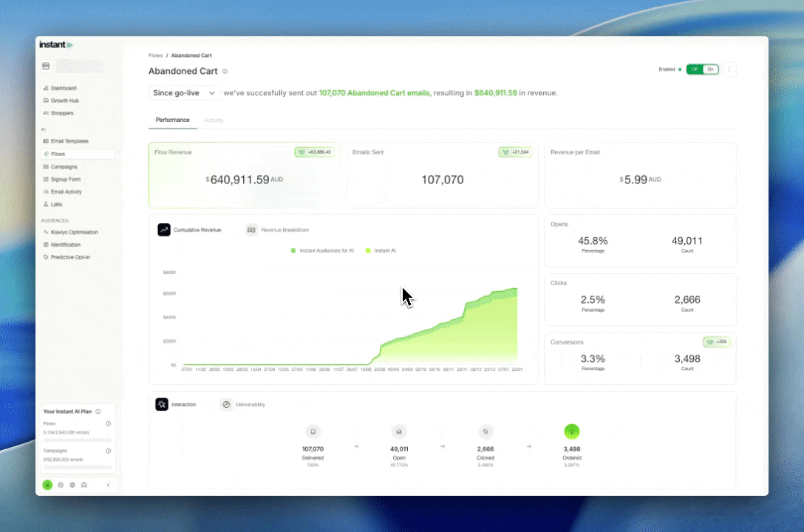Open Email Activity from the sidebar
This screenshot has width=804, height=532.
(67, 191)
